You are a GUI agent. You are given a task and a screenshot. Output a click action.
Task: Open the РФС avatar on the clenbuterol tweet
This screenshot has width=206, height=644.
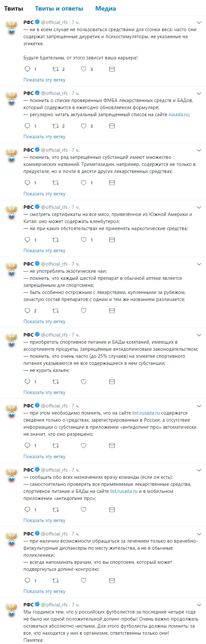click(12, 212)
